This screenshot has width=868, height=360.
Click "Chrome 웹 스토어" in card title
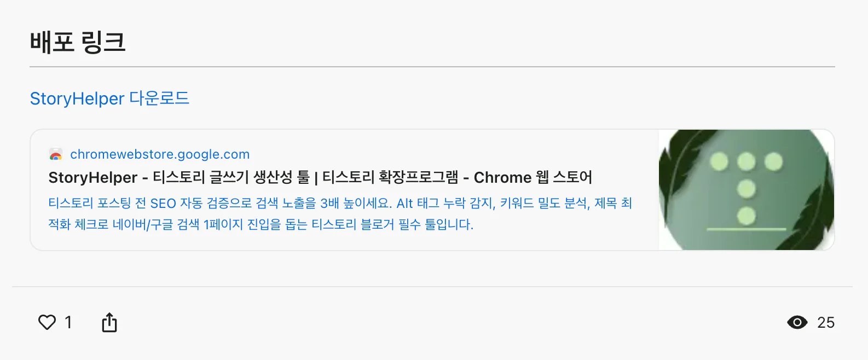(533, 177)
